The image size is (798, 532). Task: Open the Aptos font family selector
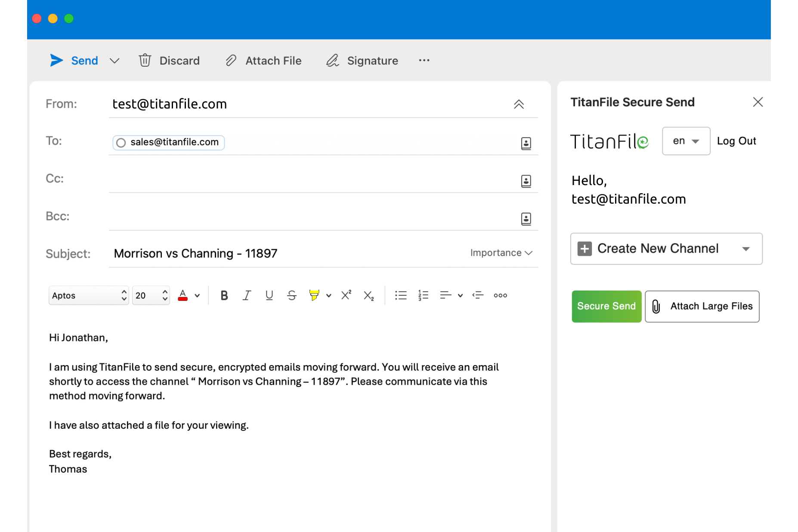(x=89, y=295)
